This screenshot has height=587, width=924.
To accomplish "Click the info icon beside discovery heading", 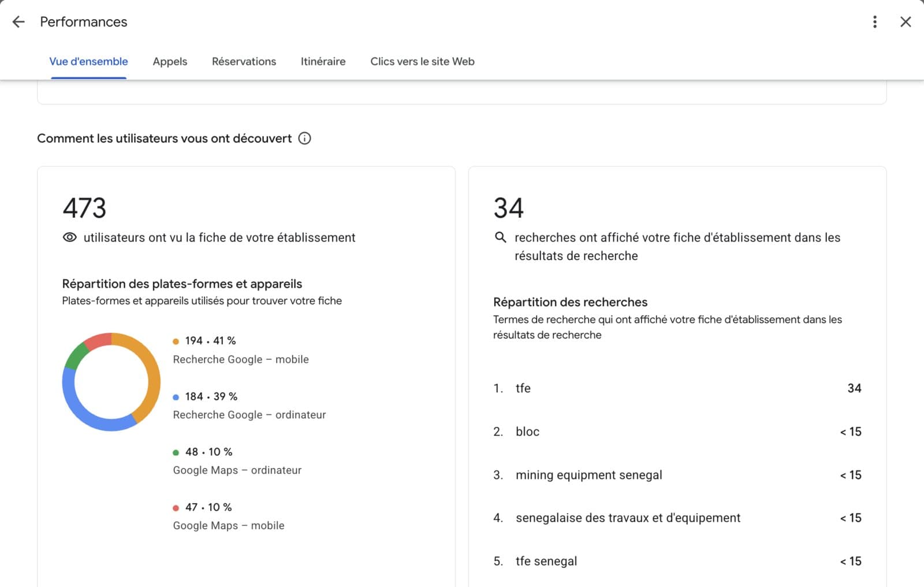I will pyautogui.click(x=304, y=138).
